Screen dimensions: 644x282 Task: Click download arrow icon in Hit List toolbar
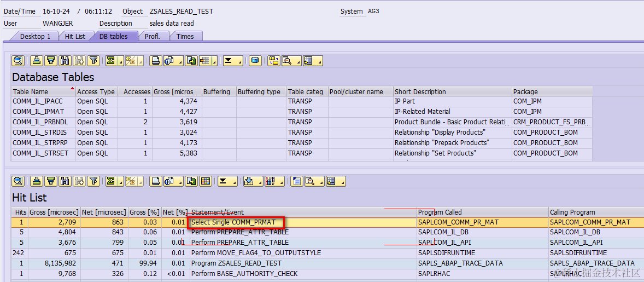pos(248,181)
